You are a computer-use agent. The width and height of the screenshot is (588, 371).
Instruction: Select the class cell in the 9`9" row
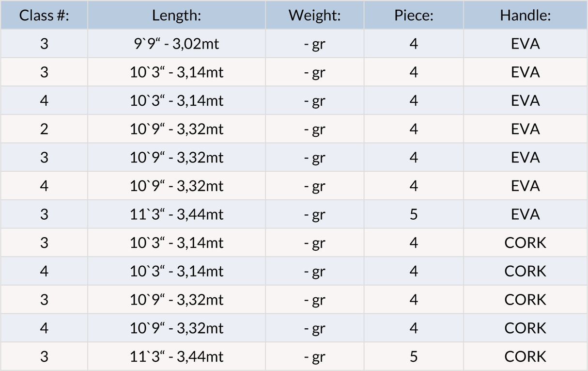[x=44, y=44]
